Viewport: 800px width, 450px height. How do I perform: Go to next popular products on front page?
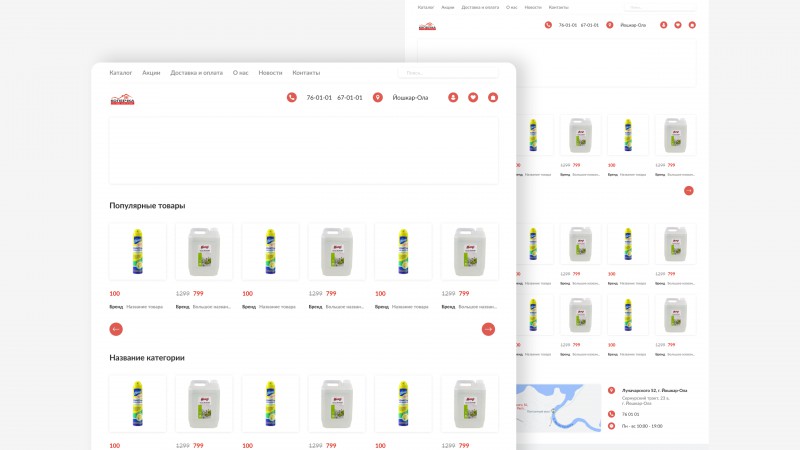488,329
